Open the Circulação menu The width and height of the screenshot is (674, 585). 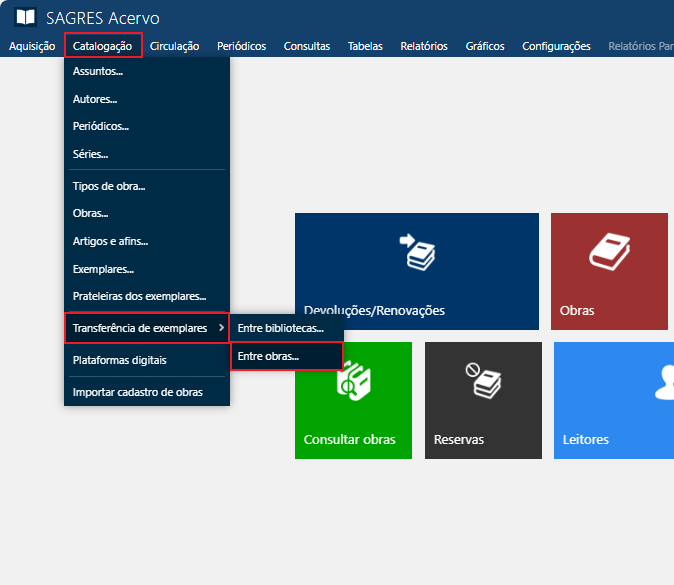point(175,46)
